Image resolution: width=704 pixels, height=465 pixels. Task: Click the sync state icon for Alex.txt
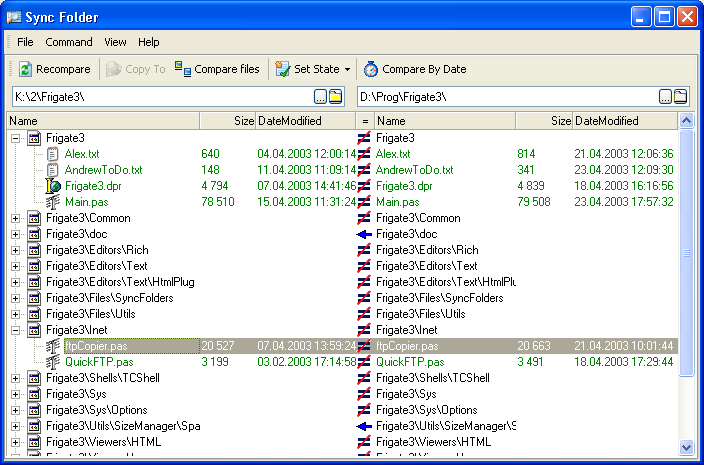coord(365,154)
